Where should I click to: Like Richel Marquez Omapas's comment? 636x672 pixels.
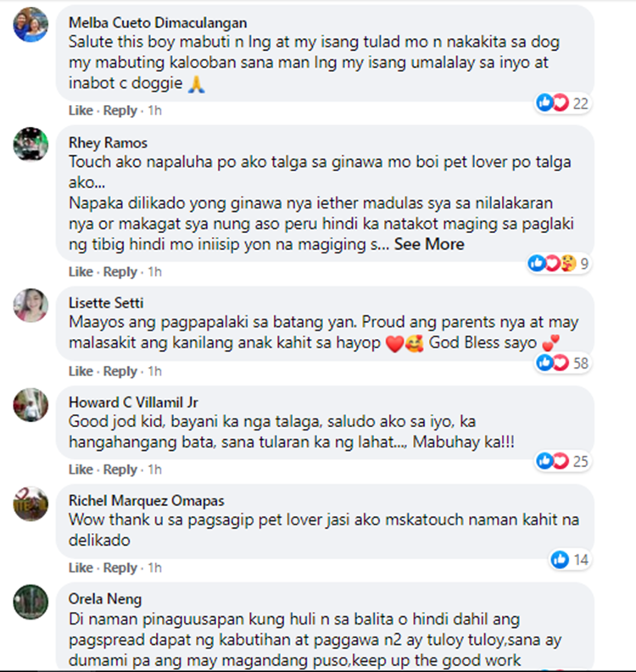coord(81,568)
